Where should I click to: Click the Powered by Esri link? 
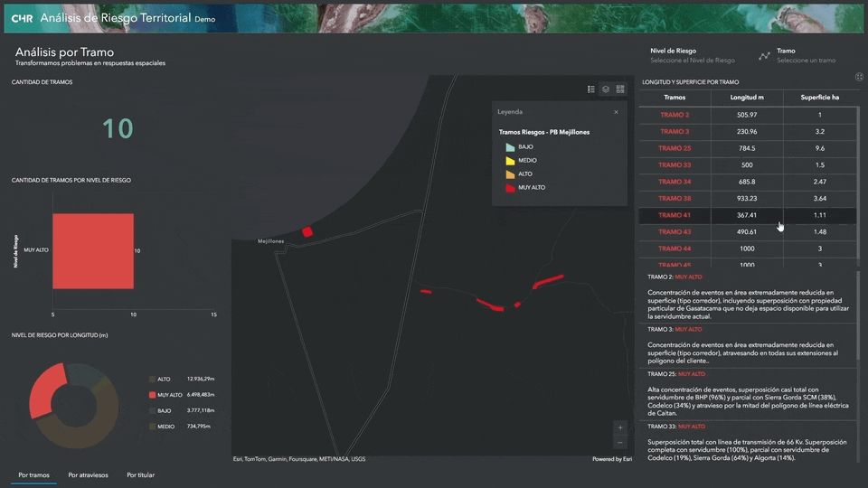[x=611, y=459]
